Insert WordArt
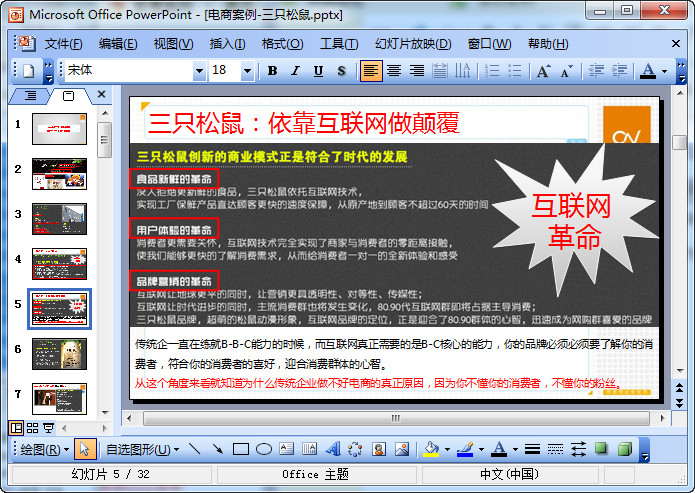This screenshot has width=695, height=493. coord(332,449)
